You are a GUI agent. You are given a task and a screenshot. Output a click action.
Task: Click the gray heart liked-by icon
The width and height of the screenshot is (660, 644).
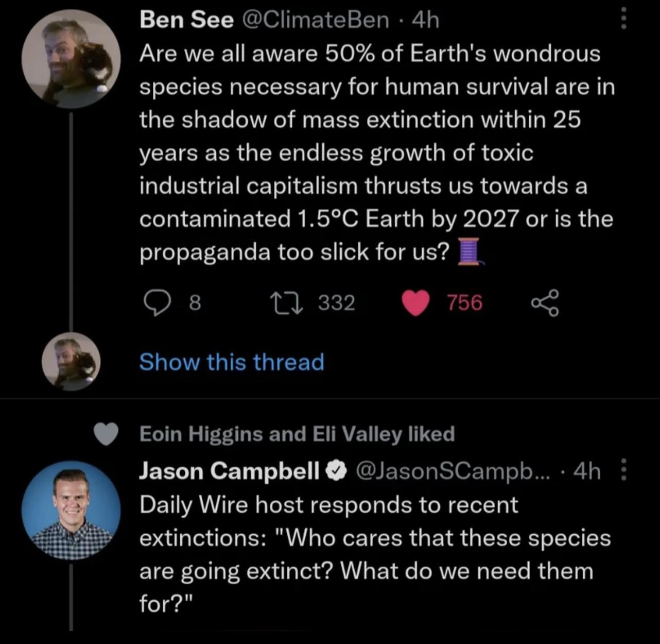coord(107,434)
